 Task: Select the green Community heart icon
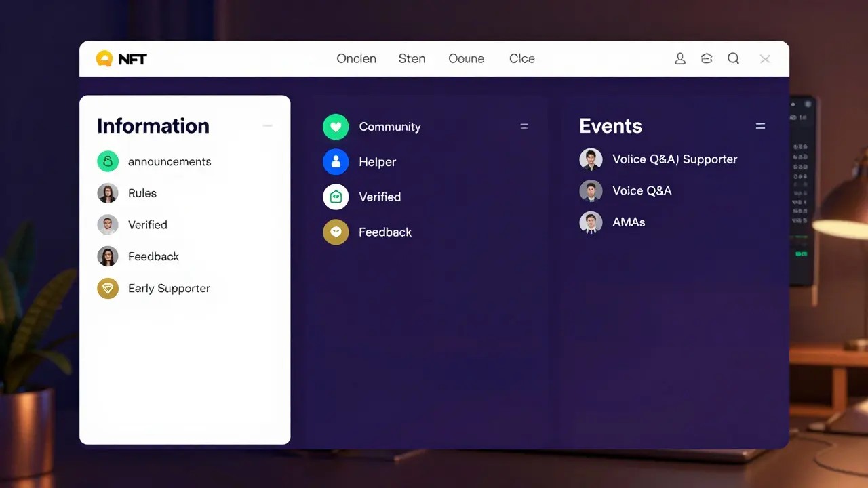(336, 126)
